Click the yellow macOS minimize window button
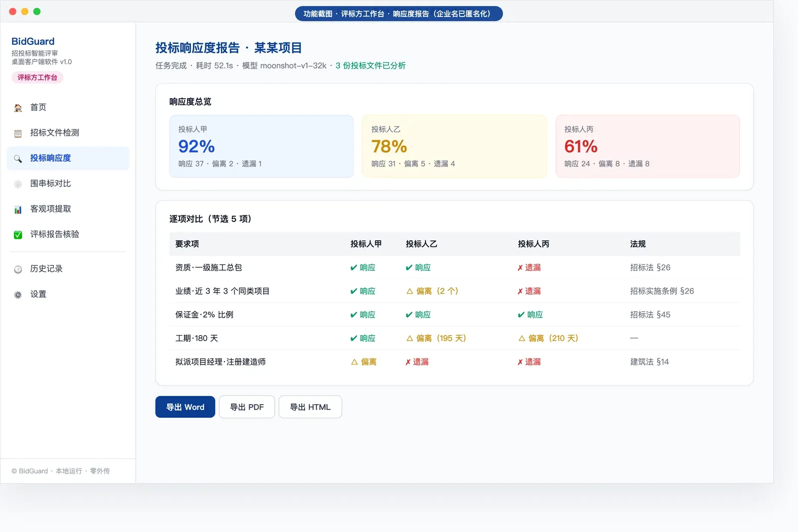Viewport: 798px width, 532px height. point(25,11)
